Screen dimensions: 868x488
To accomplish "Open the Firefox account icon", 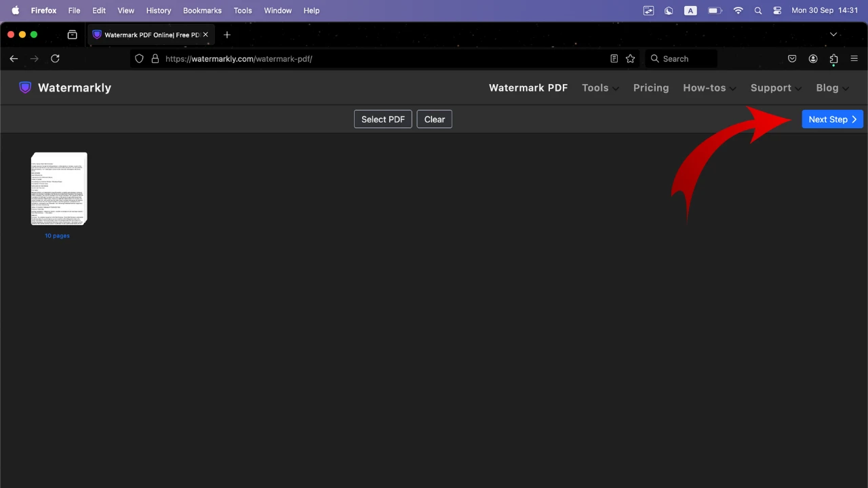I will point(813,58).
